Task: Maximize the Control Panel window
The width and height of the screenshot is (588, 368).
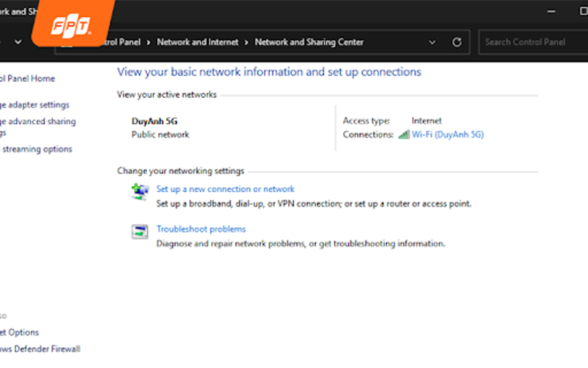Action: coord(584,11)
